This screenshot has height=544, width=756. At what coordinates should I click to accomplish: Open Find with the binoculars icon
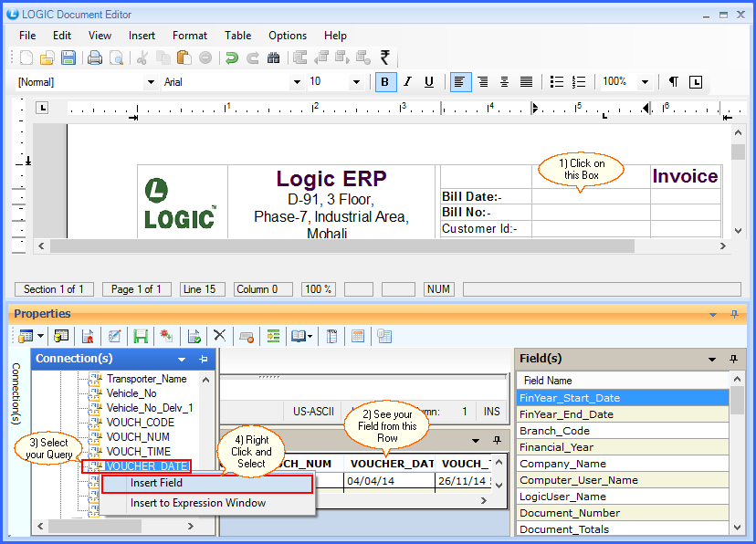pyautogui.click(x=273, y=58)
